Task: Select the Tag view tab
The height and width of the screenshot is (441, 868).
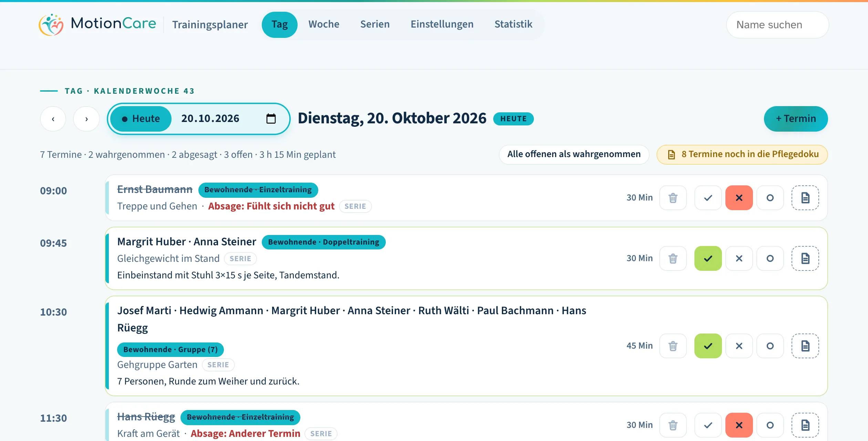Action: 279,24
